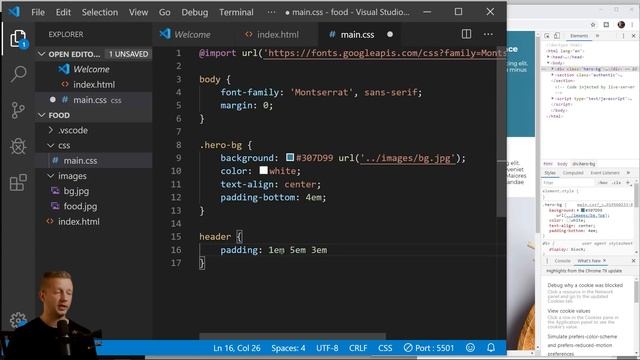Click Ln 16, Col 26 in status bar
The image size is (640, 360).
(236, 348)
